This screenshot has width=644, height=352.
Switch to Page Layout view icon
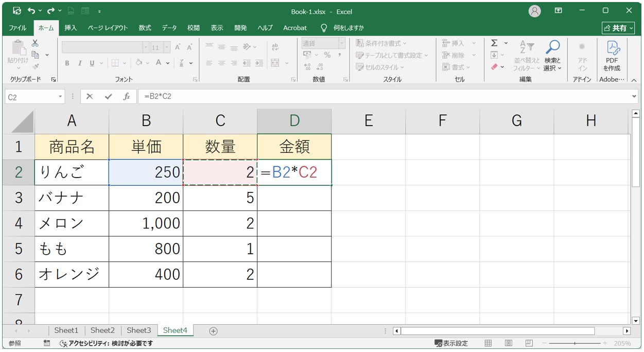point(509,343)
